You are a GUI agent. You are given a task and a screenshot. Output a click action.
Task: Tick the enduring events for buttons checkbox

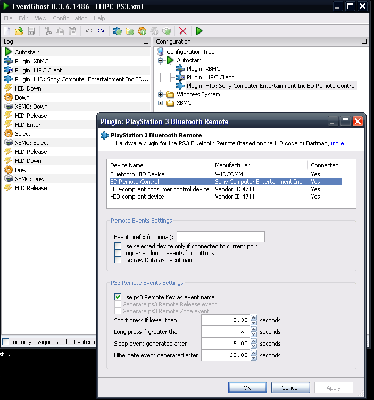[118, 253]
